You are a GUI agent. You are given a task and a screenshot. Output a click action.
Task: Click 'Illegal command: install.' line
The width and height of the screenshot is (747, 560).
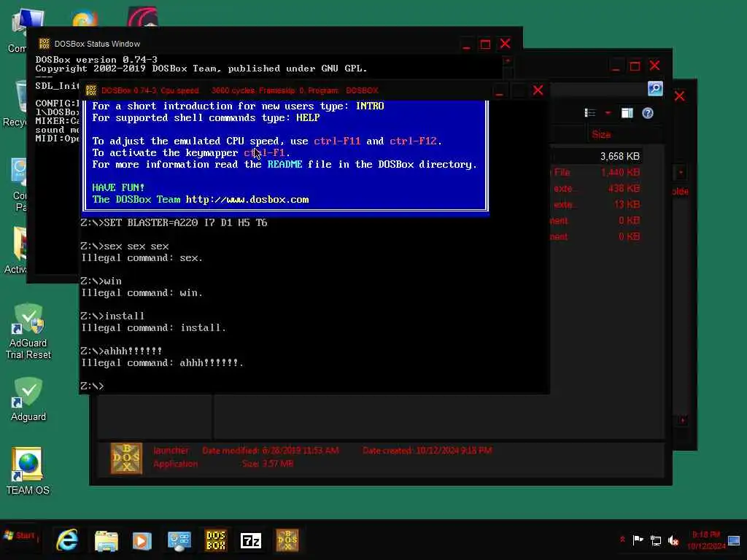point(153,327)
